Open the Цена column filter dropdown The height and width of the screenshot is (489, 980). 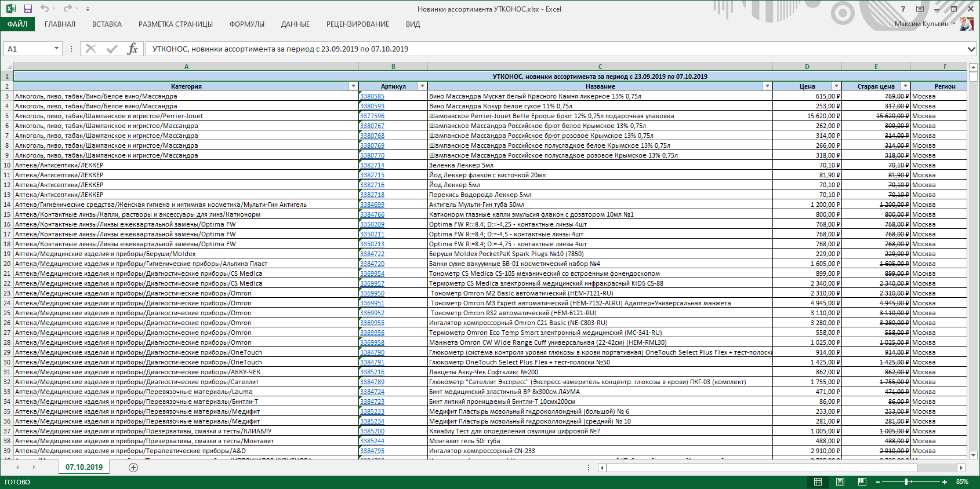(x=836, y=86)
